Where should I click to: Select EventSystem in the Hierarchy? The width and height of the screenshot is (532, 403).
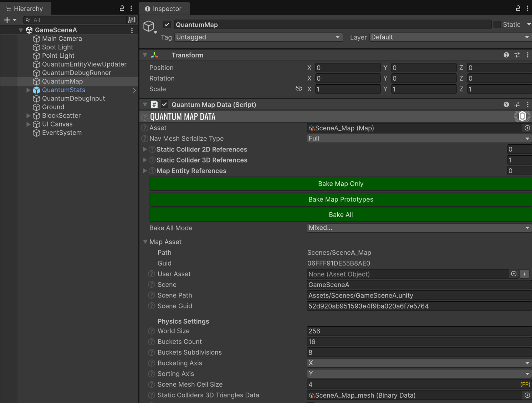pyautogui.click(x=62, y=133)
